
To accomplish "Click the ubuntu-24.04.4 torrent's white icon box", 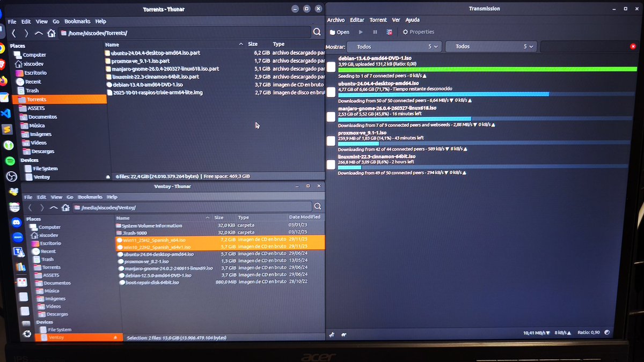I will [x=331, y=92].
